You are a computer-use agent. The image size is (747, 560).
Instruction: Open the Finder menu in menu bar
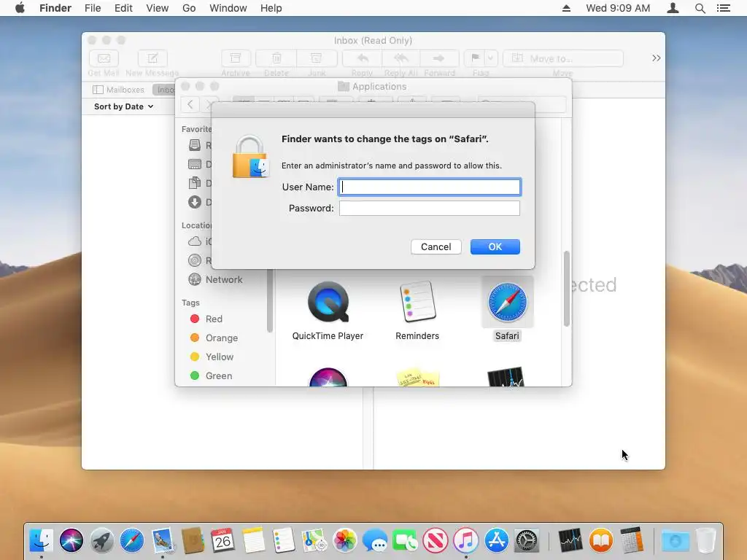pos(55,8)
